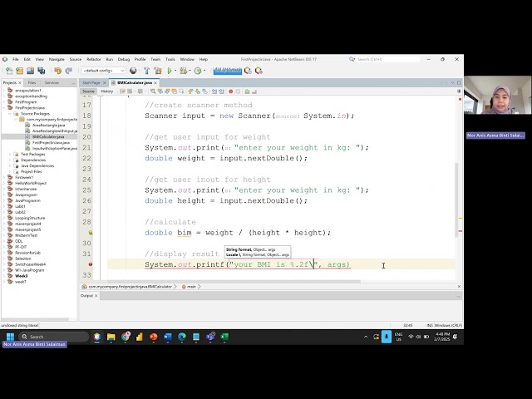Collapse the Source Packages node
This screenshot has width=532, height=399.
[10, 114]
